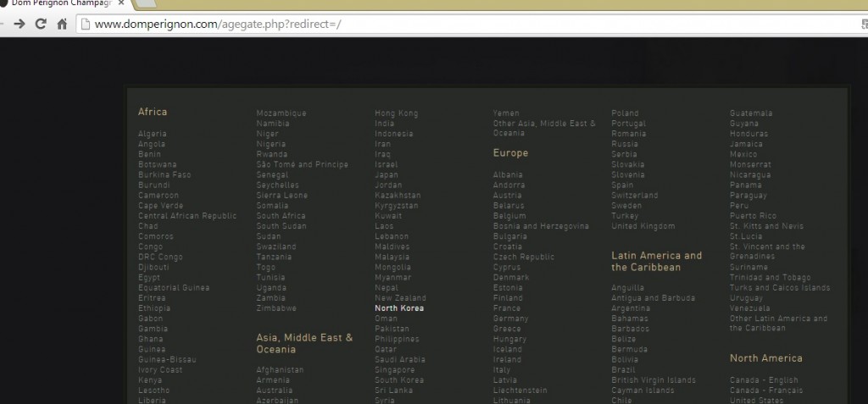Image resolution: width=868 pixels, height=404 pixels.
Task: Choose Brazil
Action: point(623,369)
